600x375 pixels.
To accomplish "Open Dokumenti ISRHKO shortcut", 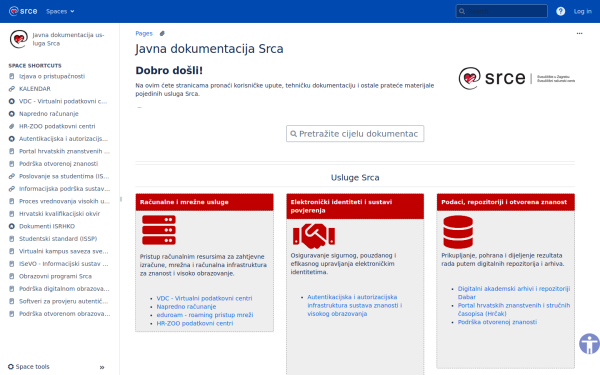I will [47, 226].
